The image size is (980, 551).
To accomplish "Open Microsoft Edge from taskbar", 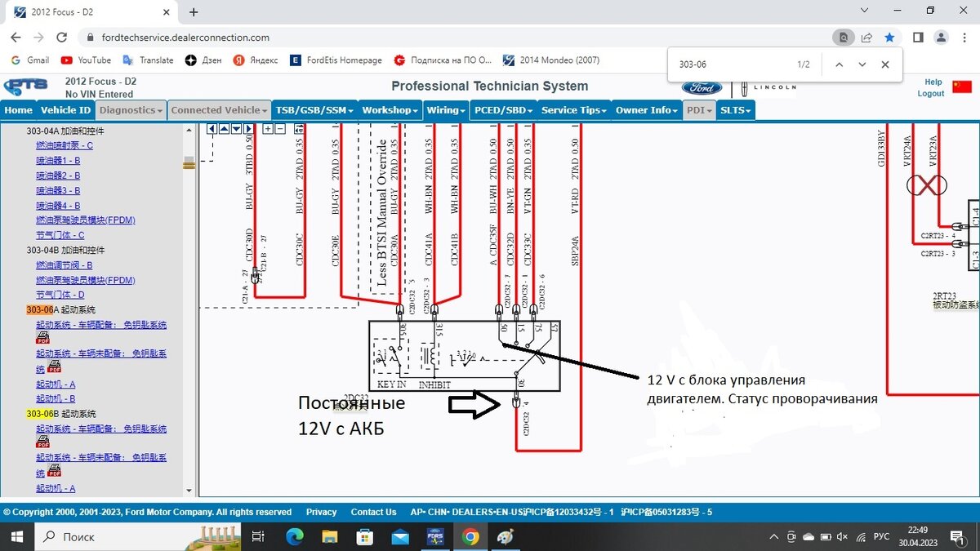I will (294, 536).
